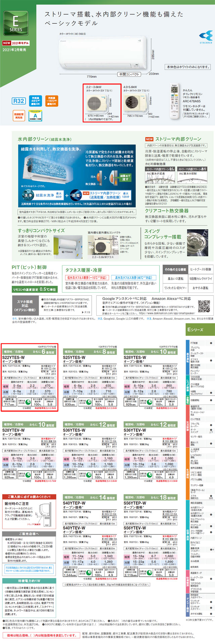Click the 半間コンパクト label
The width and height of the screenshot is (215, 644).
(x=129, y=74)
